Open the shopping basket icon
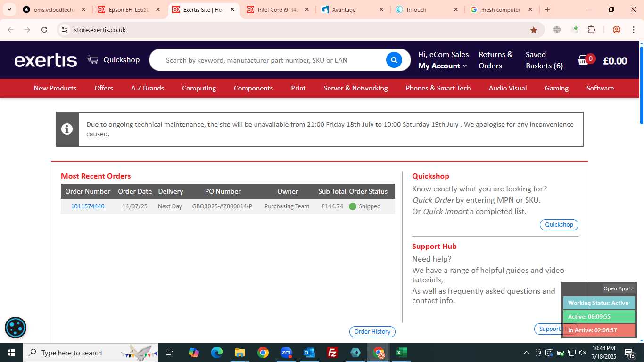This screenshot has height=362, width=644. [584, 60]
